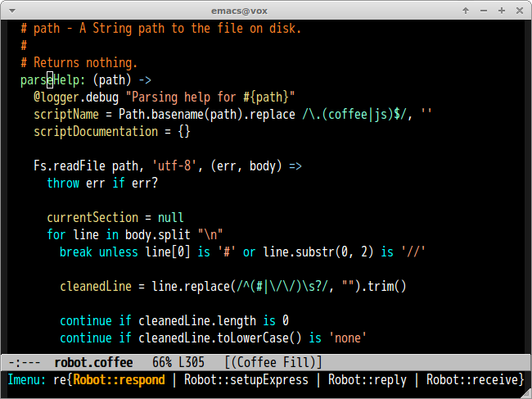Close the emacs@vox window
The image size is (532, 399).
tap(520, 11)
